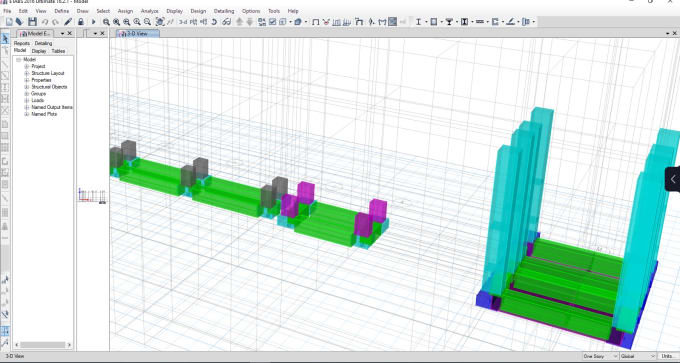The image size is (680, 363).
Task: Open the 3-D View window options dropdown arrow
Action: [x=668, y=33]
